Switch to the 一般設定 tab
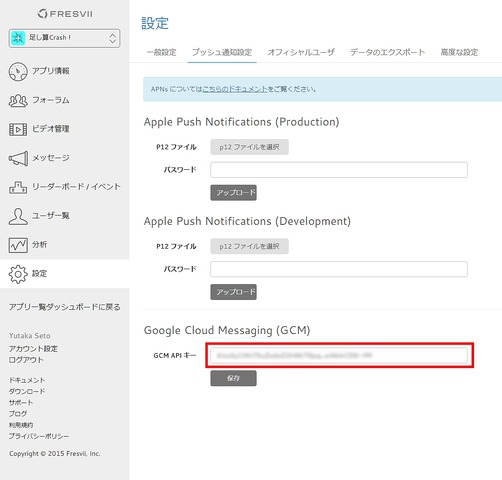Image resolution: width=502 pixels, height=480 pixels. point(162,52)
